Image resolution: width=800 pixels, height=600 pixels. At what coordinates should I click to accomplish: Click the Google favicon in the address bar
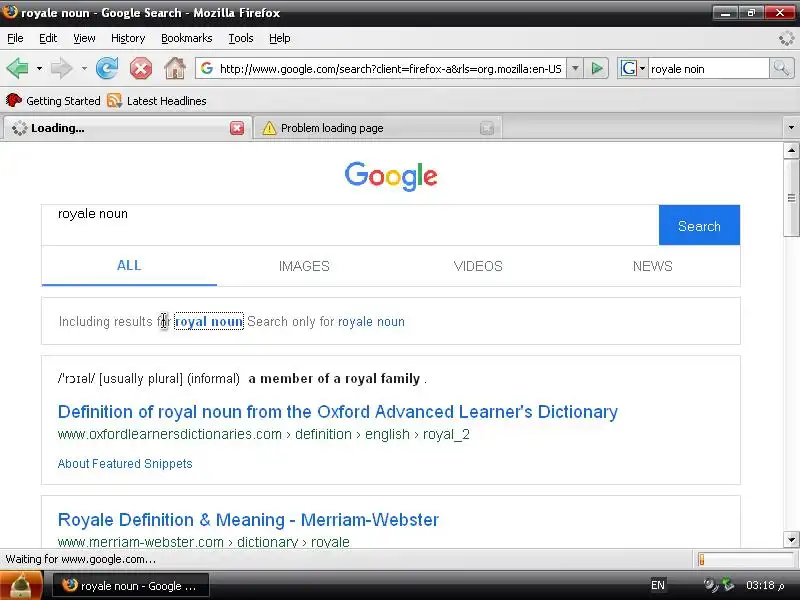coord(207,68)
